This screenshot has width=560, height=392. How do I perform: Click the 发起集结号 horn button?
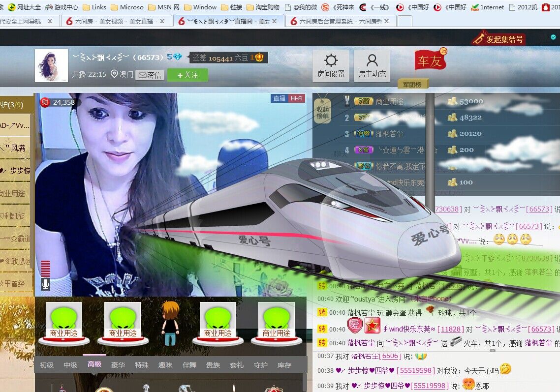pos(498,38)
